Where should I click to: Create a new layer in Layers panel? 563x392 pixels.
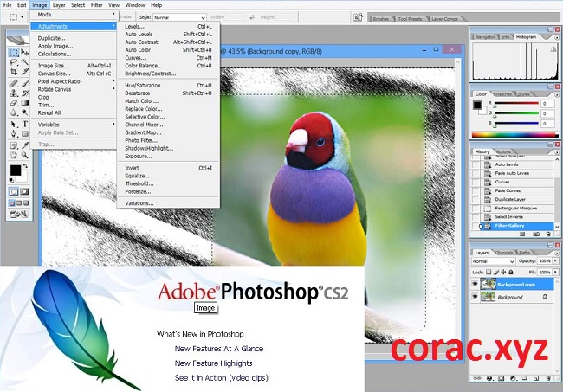click(x=536, y=378)
